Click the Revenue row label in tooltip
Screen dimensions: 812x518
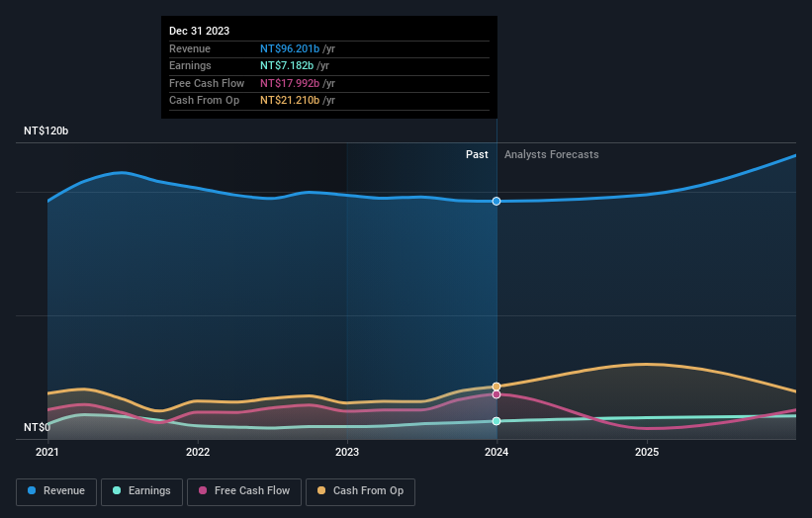tap(190, 48)
